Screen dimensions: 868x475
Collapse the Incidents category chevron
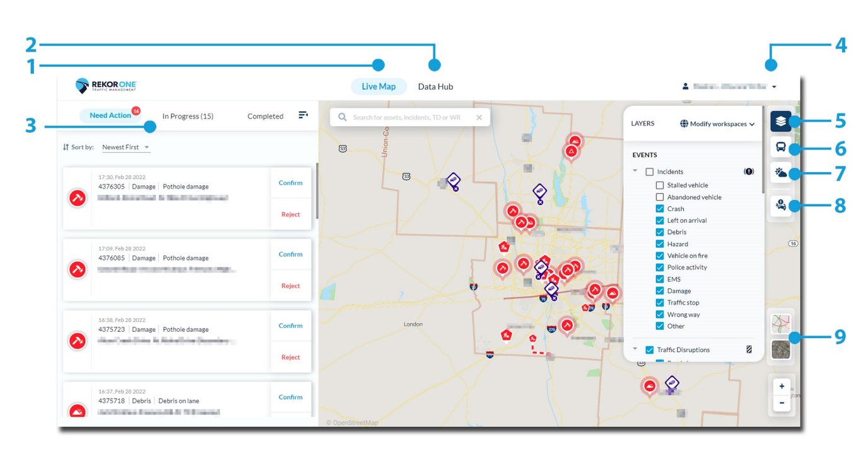(x=636, y=171)
